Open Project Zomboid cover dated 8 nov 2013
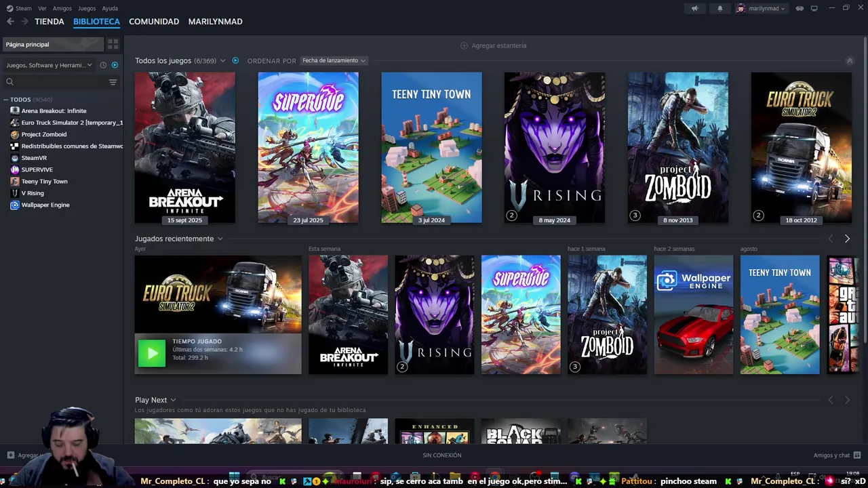Screen dimensions: 868x488 [x=678, y=148]
